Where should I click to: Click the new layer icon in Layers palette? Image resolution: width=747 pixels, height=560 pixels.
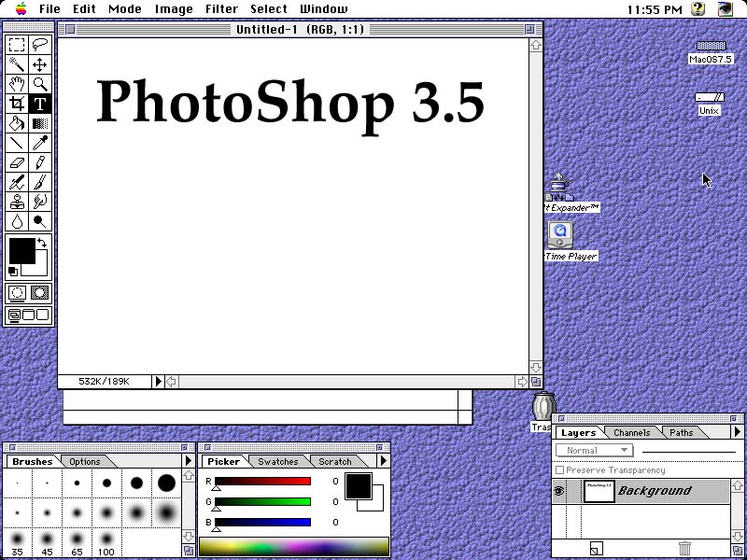tap(597, 549)
